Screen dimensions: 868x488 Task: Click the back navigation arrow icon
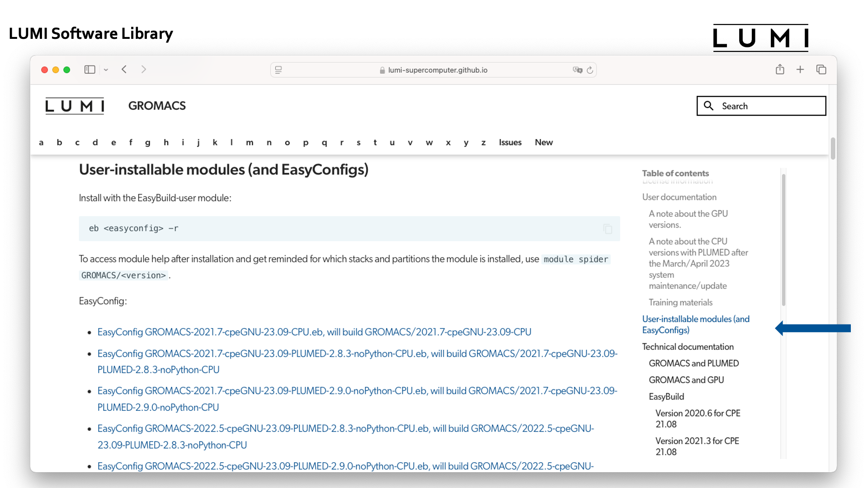tap(124, 70)
